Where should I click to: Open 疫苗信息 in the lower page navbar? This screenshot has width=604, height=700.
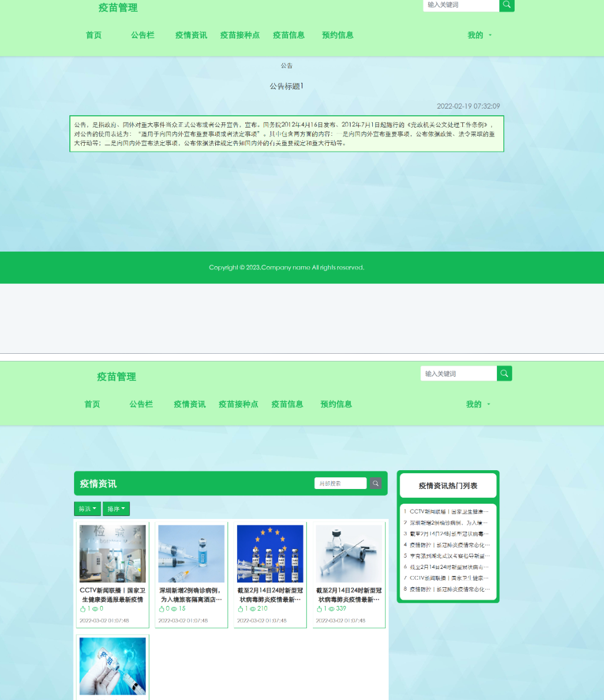[287, 404]
